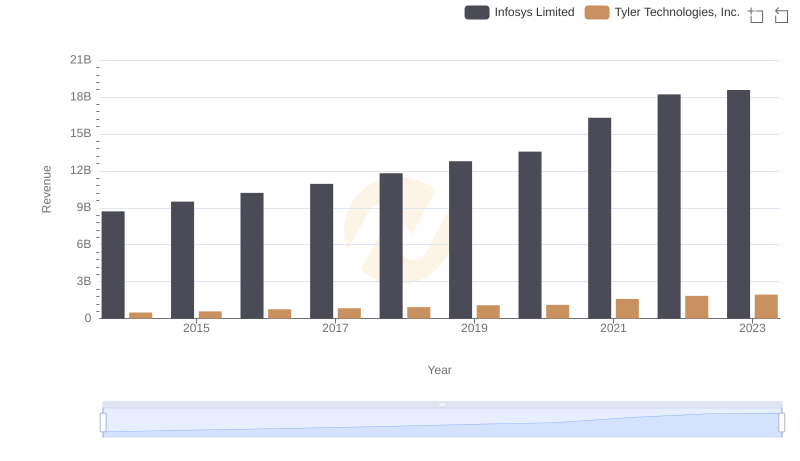The image size is (800, 461).
Task: Click the Infosys bar for 2015
Action: point(183,260)
